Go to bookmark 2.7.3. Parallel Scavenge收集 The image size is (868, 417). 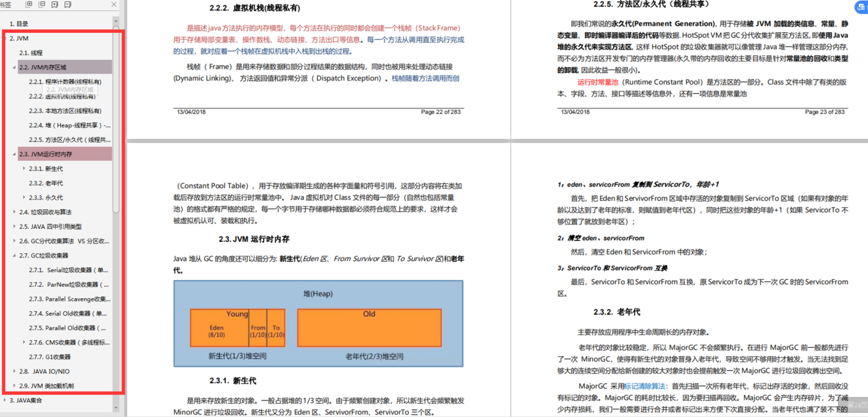pos(70,299)
